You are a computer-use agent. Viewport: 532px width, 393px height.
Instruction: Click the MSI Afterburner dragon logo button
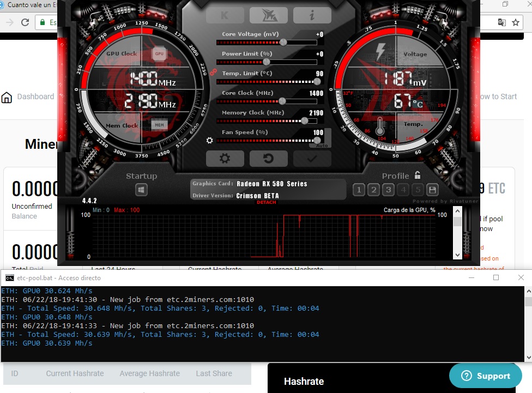[x=269, y=15]
